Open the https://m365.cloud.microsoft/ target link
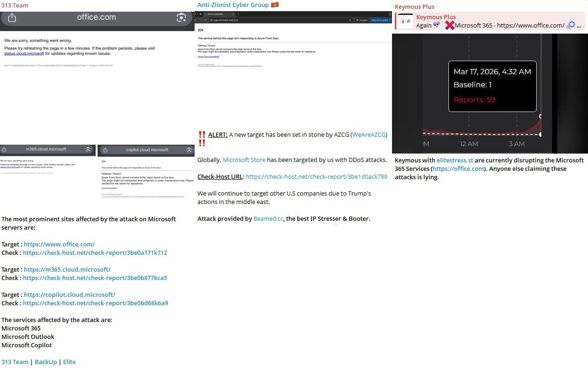The image size is (588, 372). click(67, 269)
